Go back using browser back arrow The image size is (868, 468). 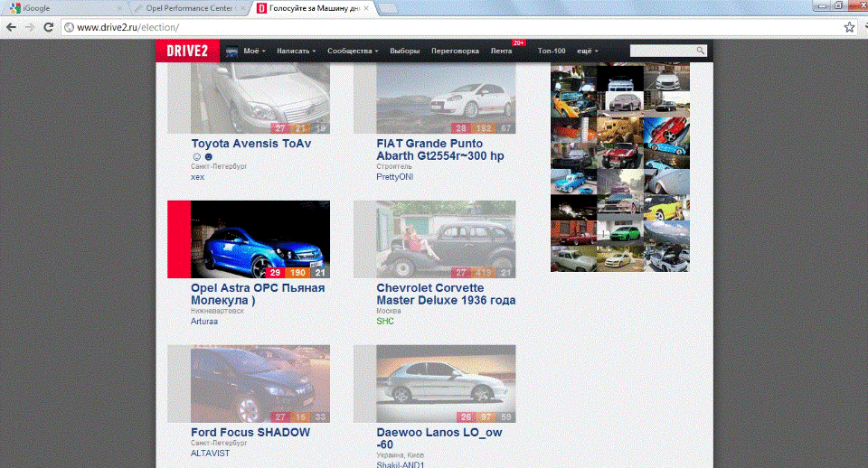pos(11,27)
